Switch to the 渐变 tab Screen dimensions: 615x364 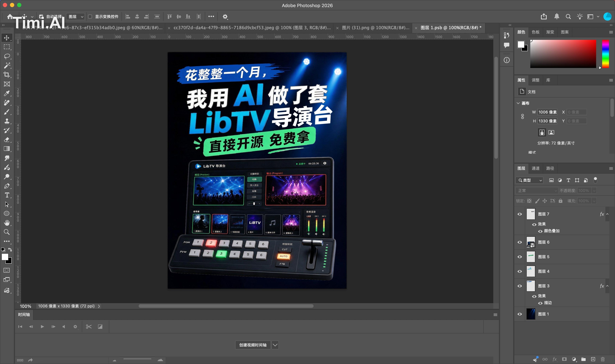click(x=550, y=32)
